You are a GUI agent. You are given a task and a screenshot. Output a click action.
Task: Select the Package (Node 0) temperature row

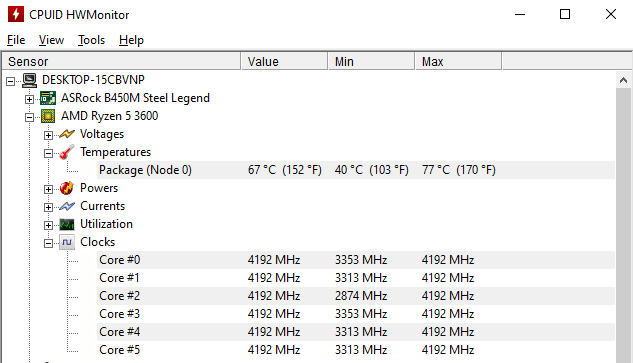coord(356,170)
